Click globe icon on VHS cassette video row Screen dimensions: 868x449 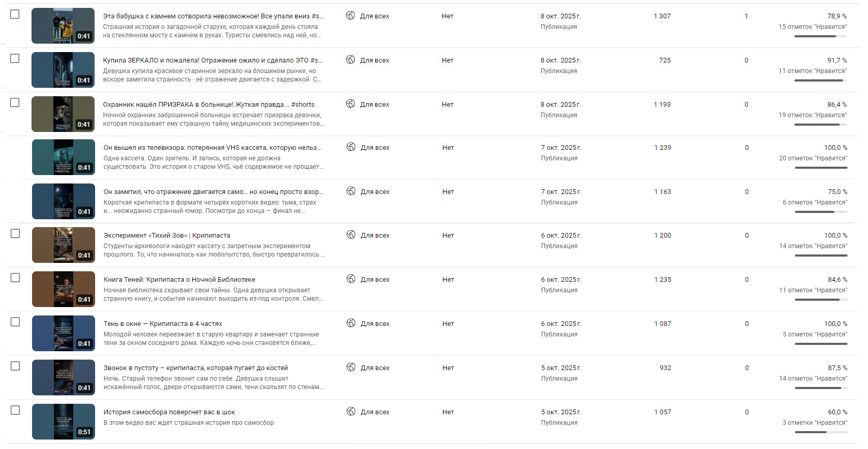pos(351,147)
